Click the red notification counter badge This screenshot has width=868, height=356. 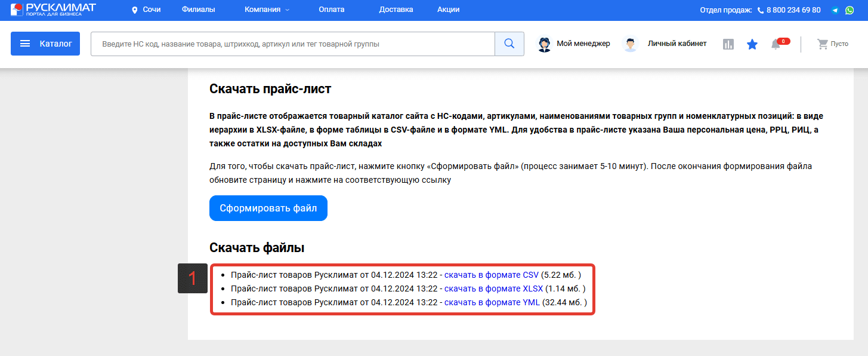784,41
